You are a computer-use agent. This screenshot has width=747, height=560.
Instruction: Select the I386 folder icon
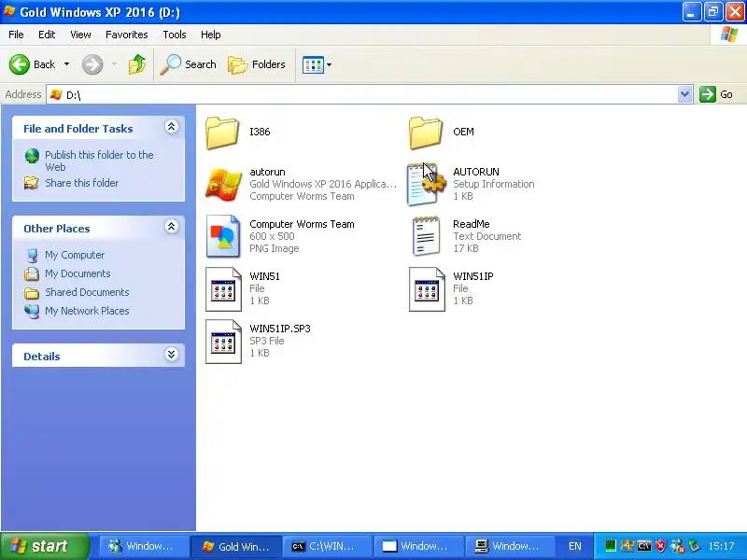click(x=222, y=133)
